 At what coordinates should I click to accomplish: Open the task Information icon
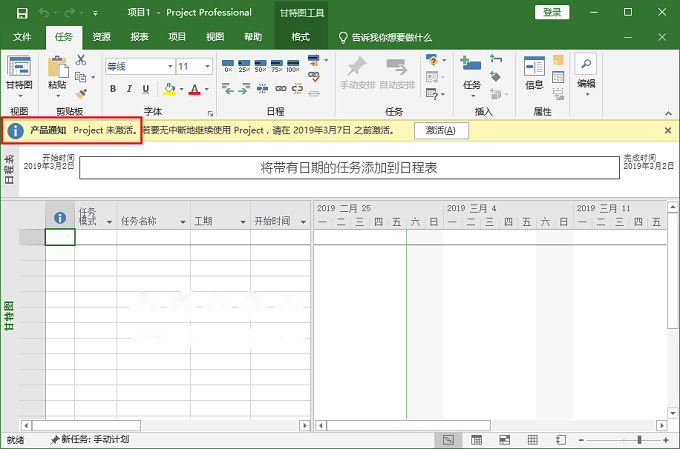(x=534, y=67)
